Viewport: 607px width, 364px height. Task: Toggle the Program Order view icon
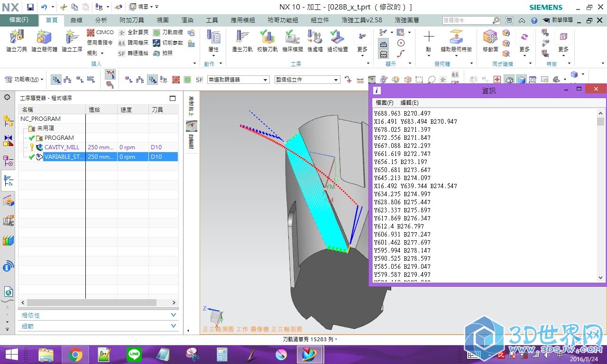coord(56,80)
